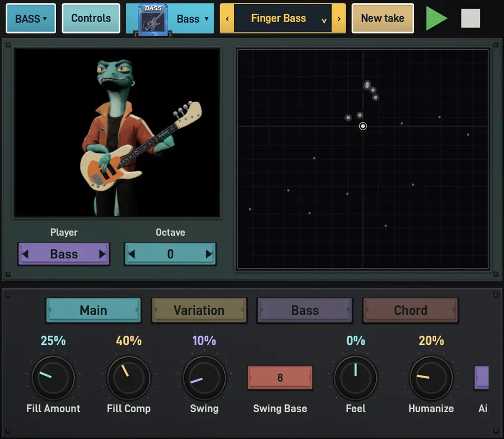
Task: Click the Swing knob
Action: 204,378
